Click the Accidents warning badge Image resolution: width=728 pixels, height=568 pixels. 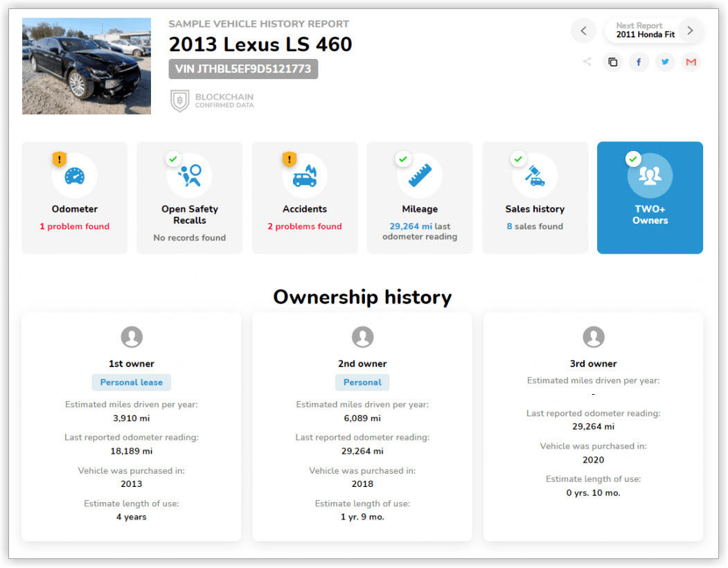[x=290, y=159]
